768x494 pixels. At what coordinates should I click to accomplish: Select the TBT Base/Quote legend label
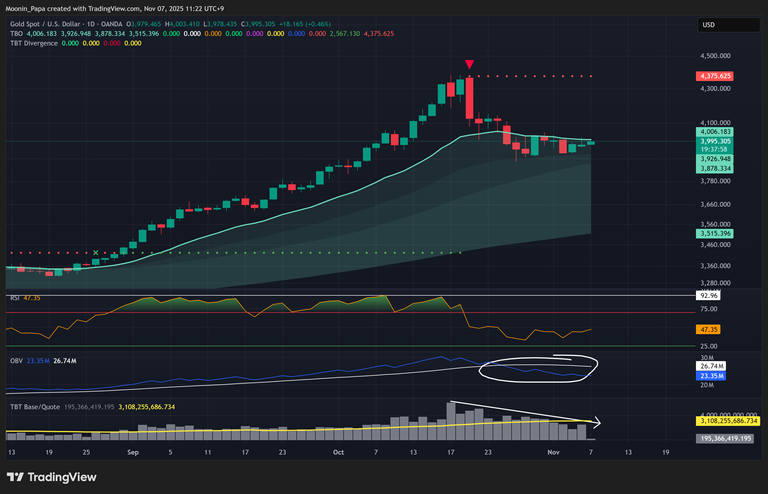[x=35, y=408]
